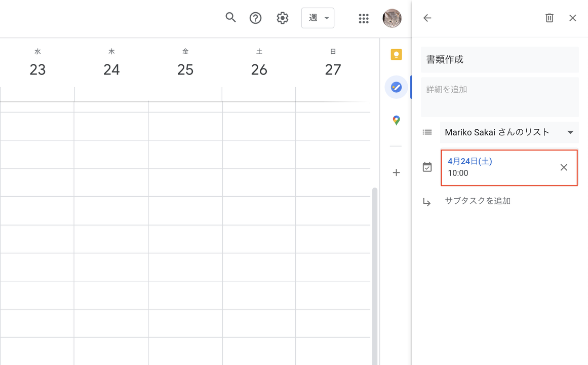Viewport: 588px width, 365px height.
Task: Click サブタスクを追加 to add subtask
Action: (x=478, y=201)
